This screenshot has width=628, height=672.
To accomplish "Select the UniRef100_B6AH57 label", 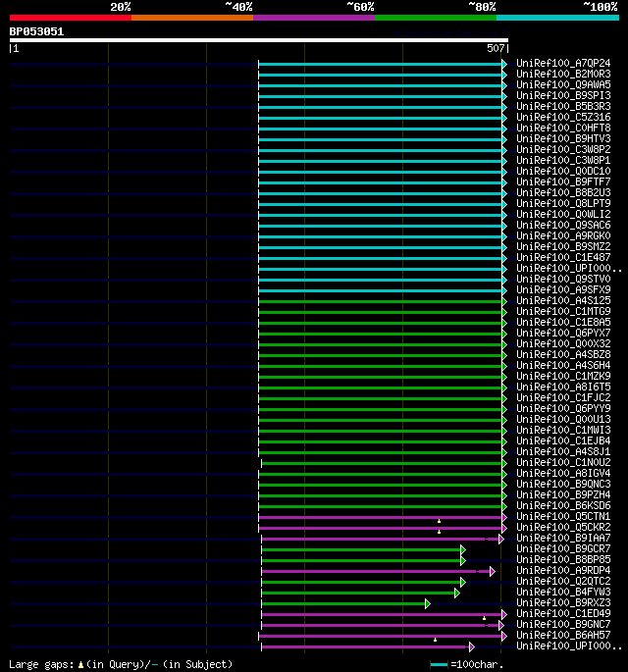I will (563, 635).
